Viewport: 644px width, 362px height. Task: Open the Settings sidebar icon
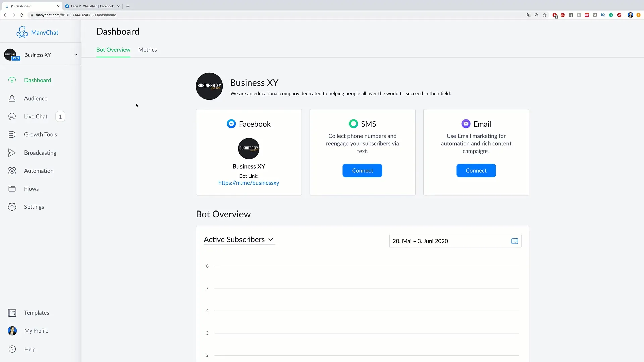coord(12,207)
